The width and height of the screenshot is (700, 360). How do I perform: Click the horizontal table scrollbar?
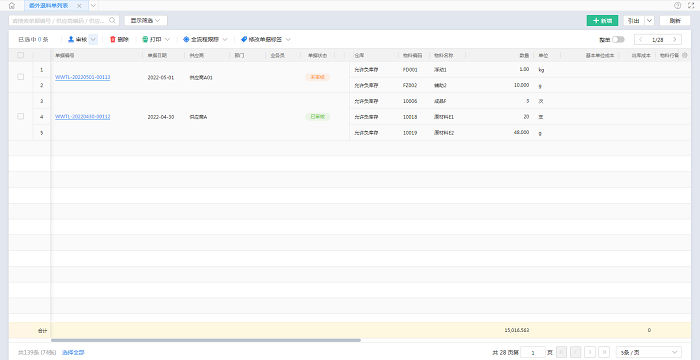pos(206,340)
